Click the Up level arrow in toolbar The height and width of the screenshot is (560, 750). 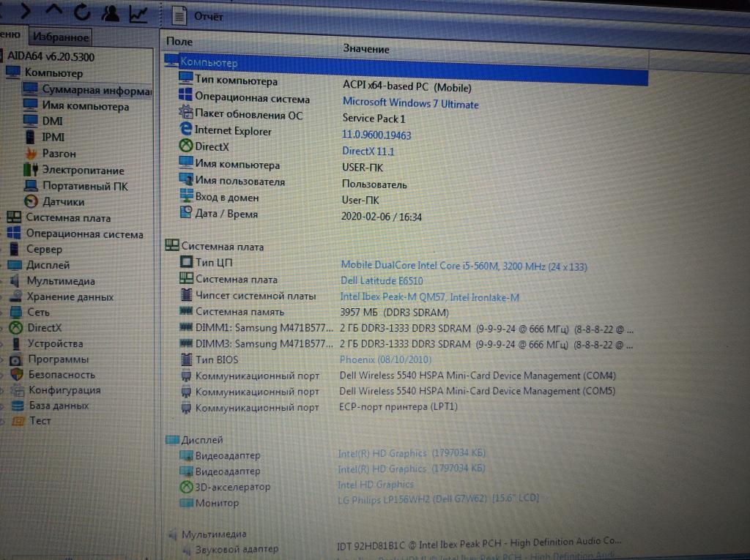pos(53,10)
